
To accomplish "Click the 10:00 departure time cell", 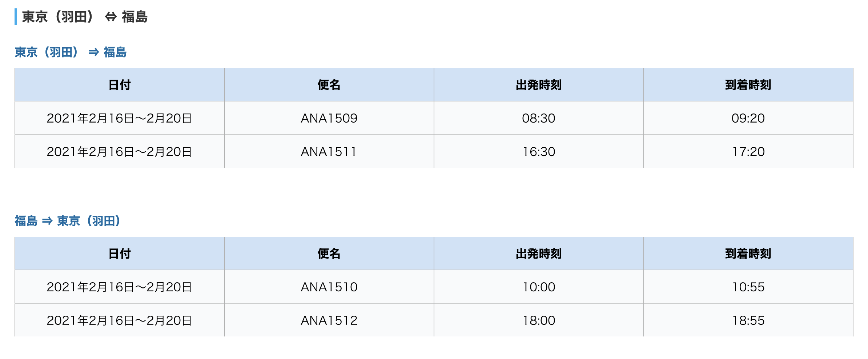I will point(539,287).
